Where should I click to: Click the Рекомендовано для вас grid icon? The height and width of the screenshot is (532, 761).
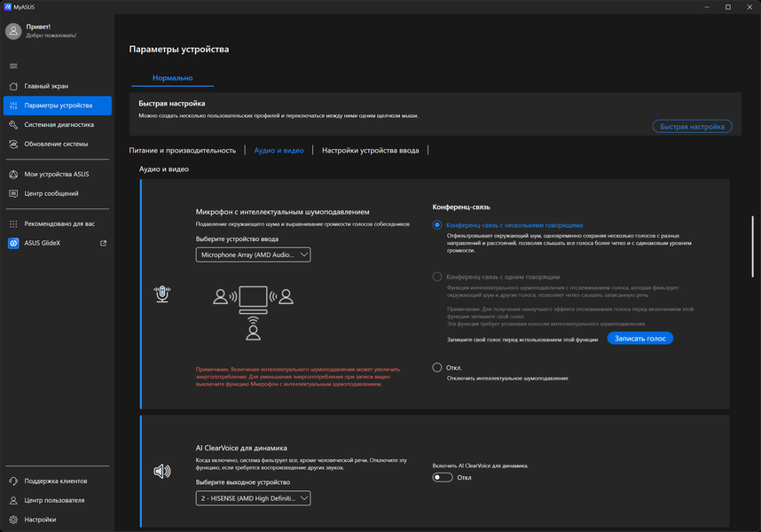pyautogui.click(x=13, y=223)
